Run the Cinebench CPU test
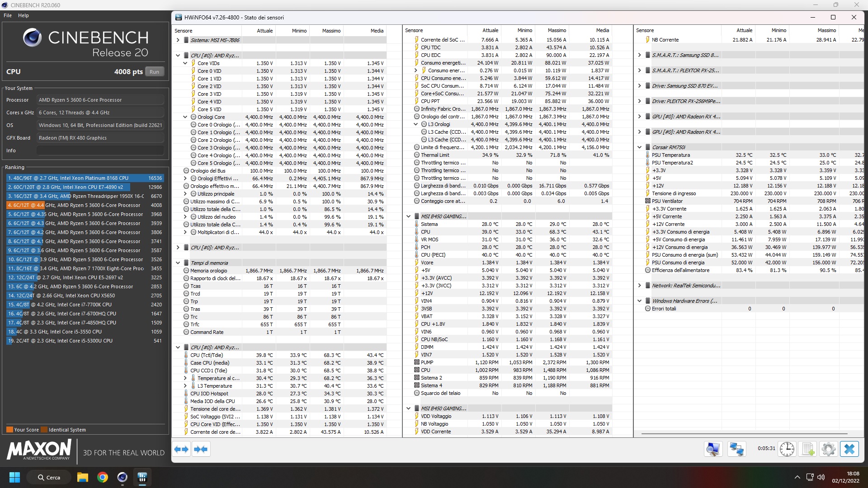The image size is (868, 488). click(x=155, y=72)
